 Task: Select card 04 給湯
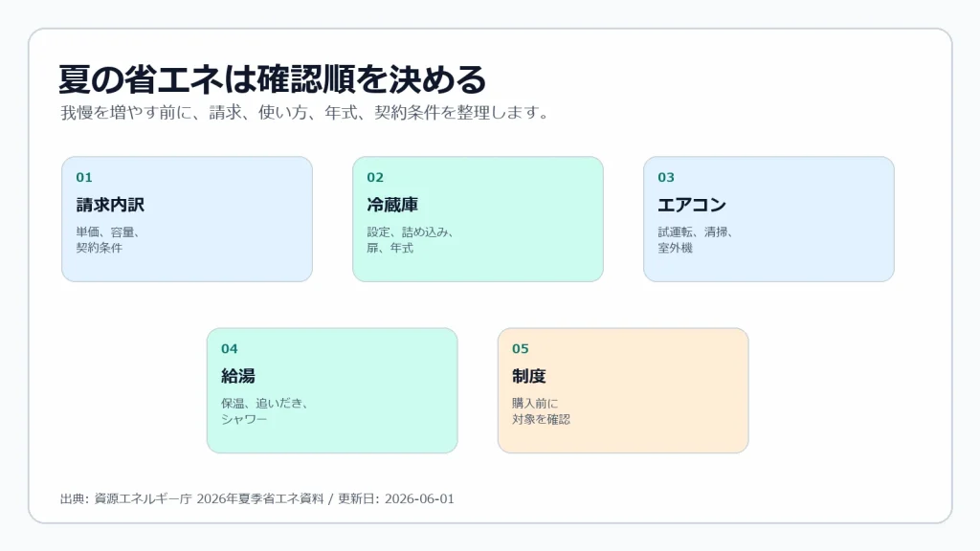tap(332, 390)
